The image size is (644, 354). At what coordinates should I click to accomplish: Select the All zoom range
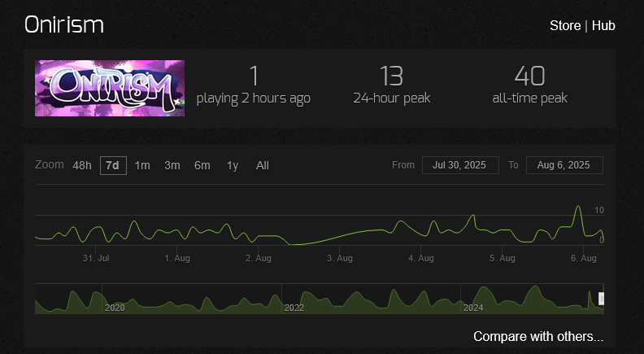click(x=263, y=165)
